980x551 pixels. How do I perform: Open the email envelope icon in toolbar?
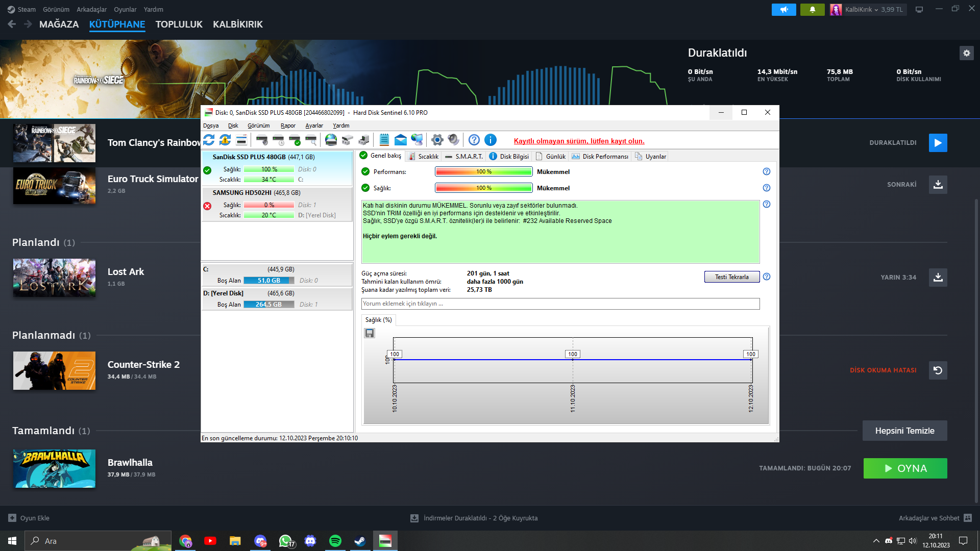tap(401, 140)
